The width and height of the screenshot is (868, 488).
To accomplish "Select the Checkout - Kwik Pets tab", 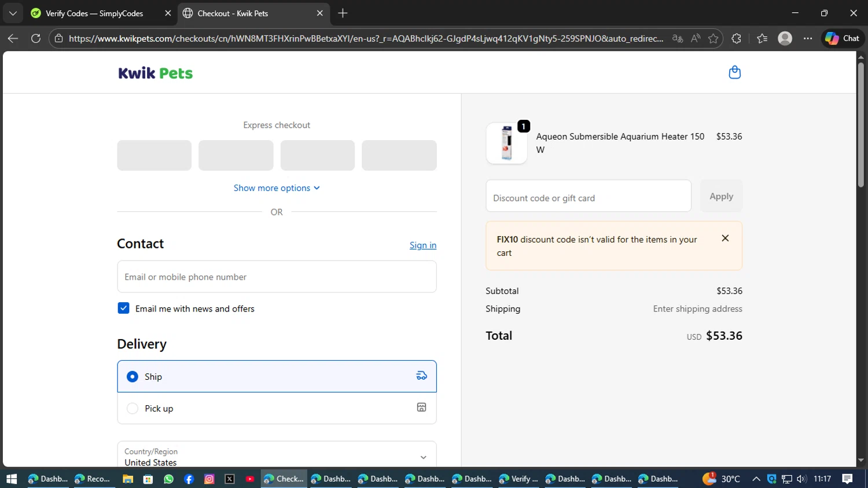I will pyautogui.click(x=253, y=13).
